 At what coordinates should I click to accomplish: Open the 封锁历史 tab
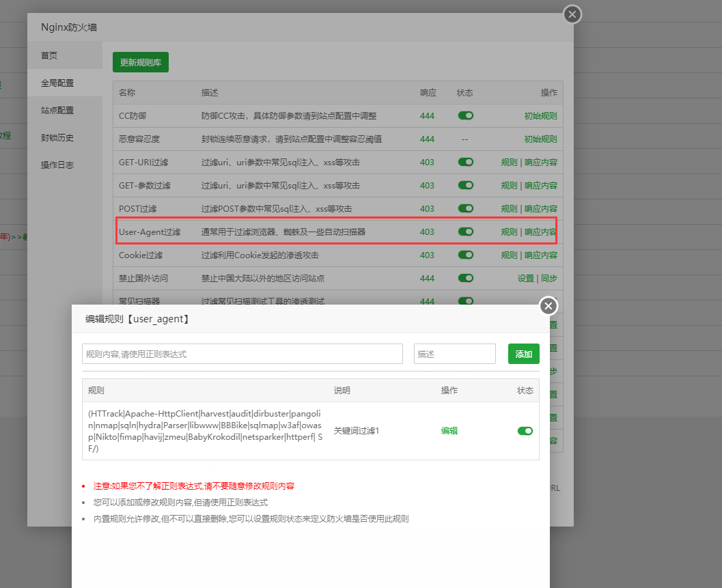coord(65,137)
